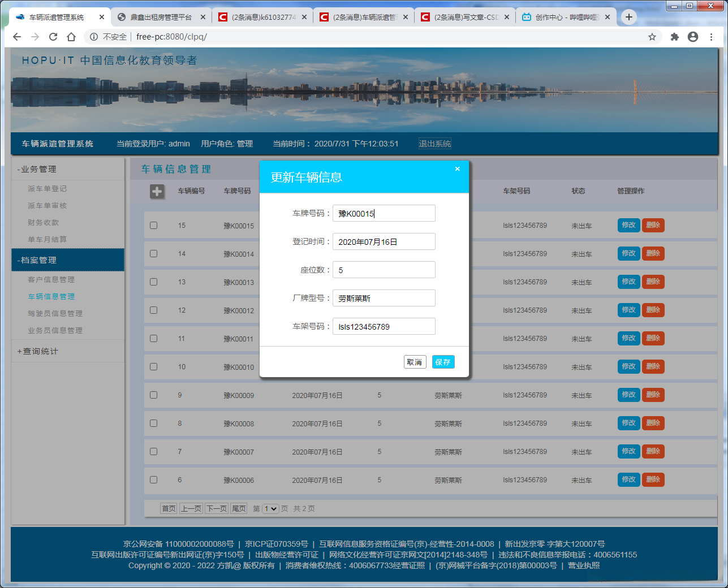Click 删除 for vehicle row 15
The image size is (728, 588).
[653, 225]
